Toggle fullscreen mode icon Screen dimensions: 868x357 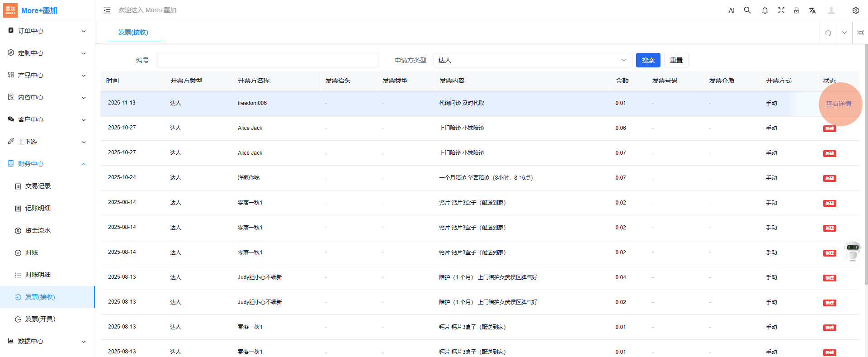[x=781, y=10]
